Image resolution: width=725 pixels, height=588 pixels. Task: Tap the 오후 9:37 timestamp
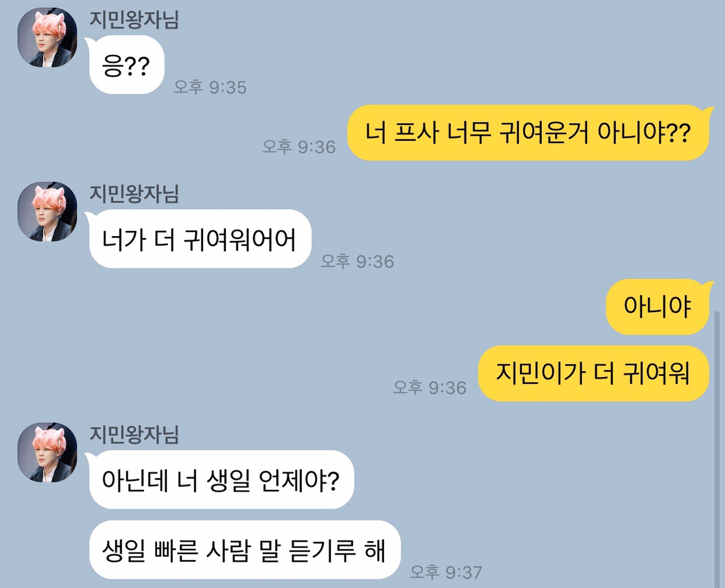coord(446,572)
